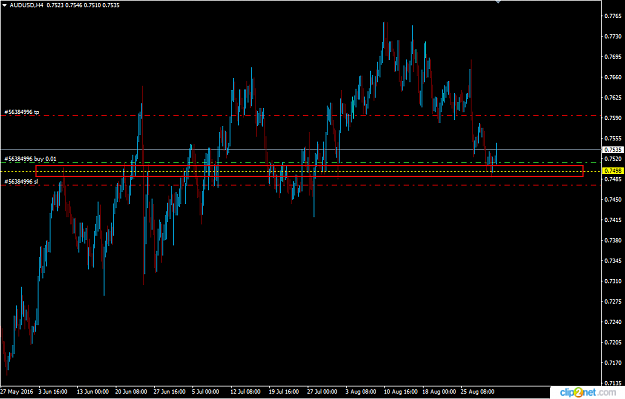Select the AUDUSD,H4 chart title text
Image resolution: width=625 pixels, height=399 pixels.
point(26,5)
